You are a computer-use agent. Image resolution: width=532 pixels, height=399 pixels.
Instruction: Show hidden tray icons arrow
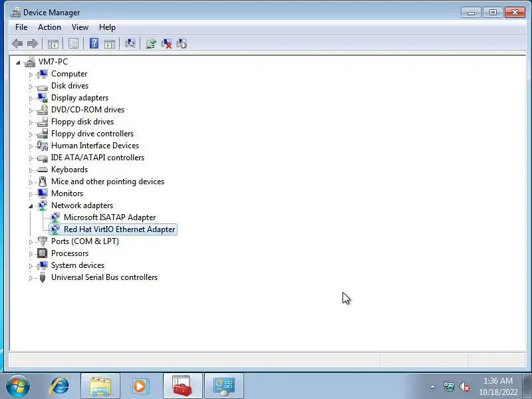(433, 386)
